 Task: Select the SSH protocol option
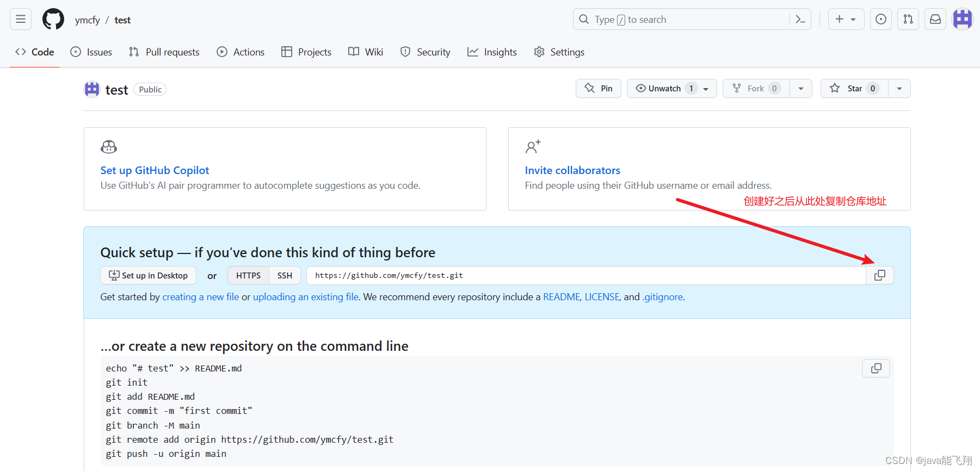[x=285, y=275]
